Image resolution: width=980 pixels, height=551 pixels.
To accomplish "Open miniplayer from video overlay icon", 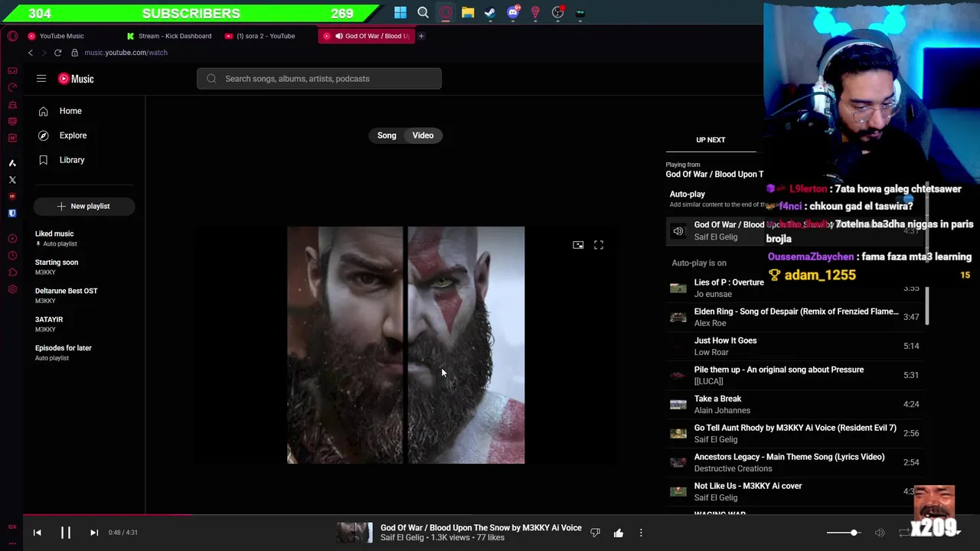I will (578, 245).
